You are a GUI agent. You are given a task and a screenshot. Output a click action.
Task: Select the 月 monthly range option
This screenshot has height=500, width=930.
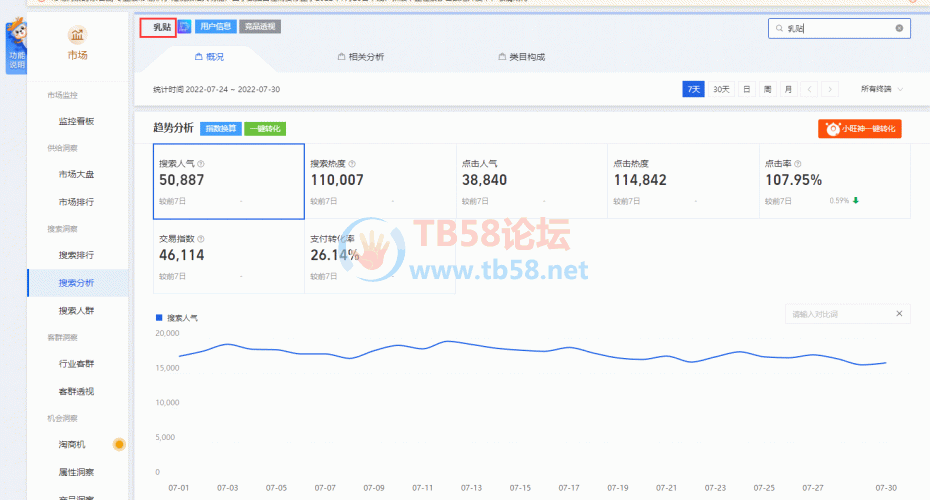(x=788, y=89)
